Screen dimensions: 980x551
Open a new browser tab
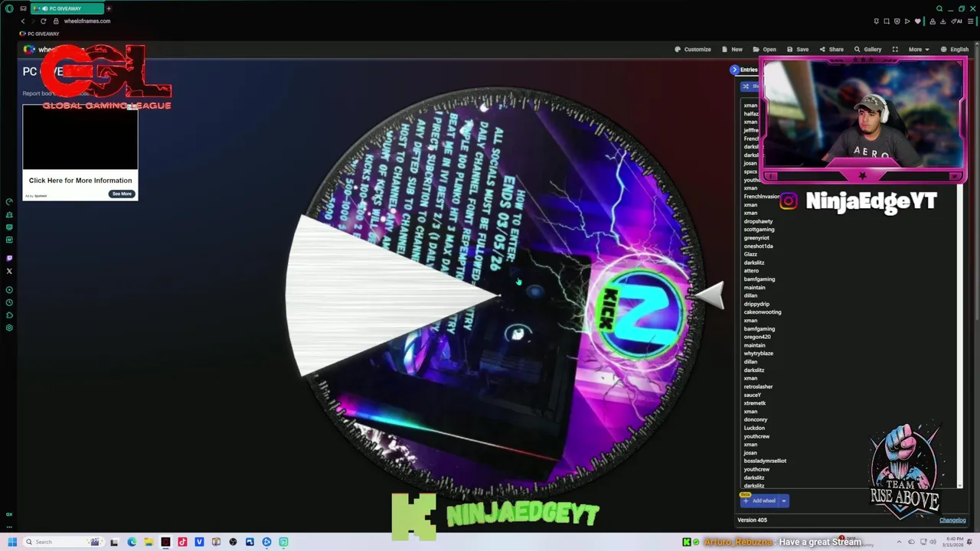(109, 8)
